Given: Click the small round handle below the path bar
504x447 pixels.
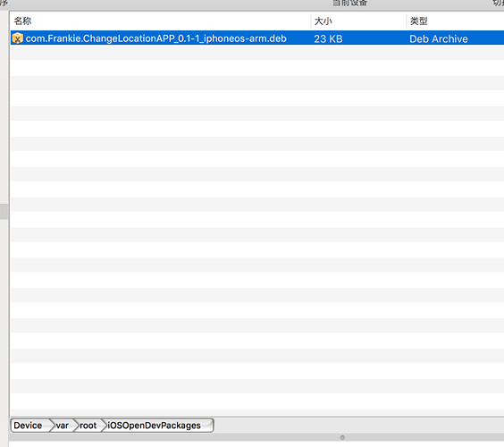Looking at the screenshot, I should (342, 437).
